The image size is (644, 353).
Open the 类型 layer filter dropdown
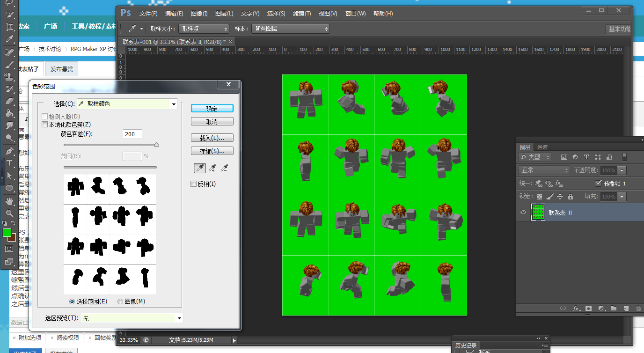tap(535, 157)
